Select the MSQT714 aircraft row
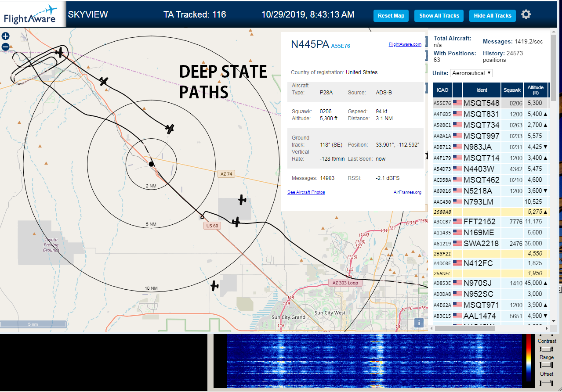This screenshot has height=392, width=562. [491, 158]
